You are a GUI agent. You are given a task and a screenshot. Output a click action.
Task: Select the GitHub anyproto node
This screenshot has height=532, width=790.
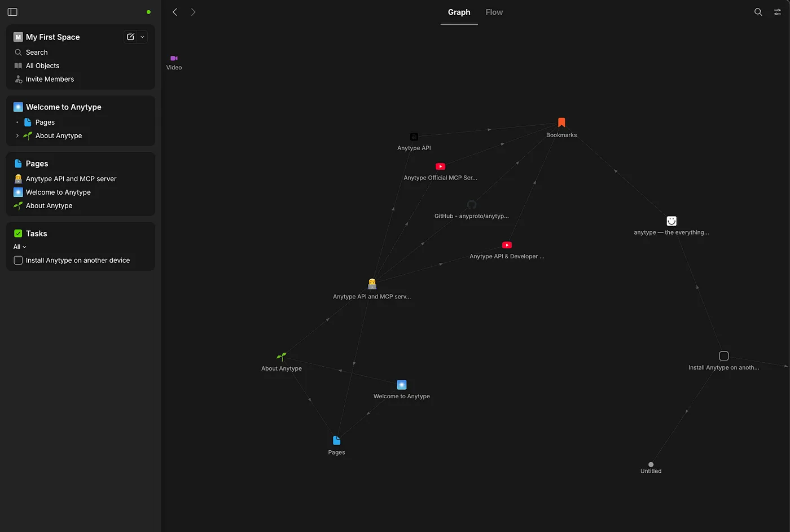point(472,205)
